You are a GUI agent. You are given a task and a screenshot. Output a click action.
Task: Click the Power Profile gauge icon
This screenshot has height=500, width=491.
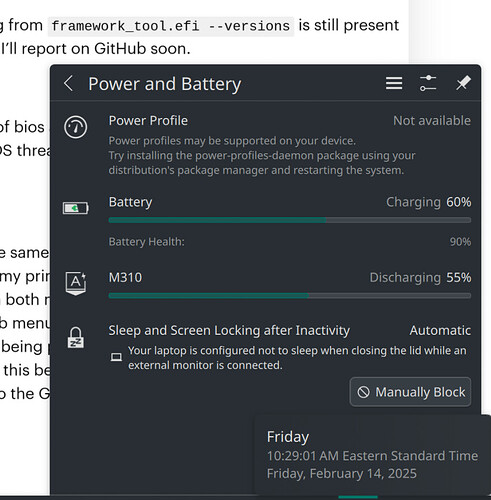(x=76, y=127)
